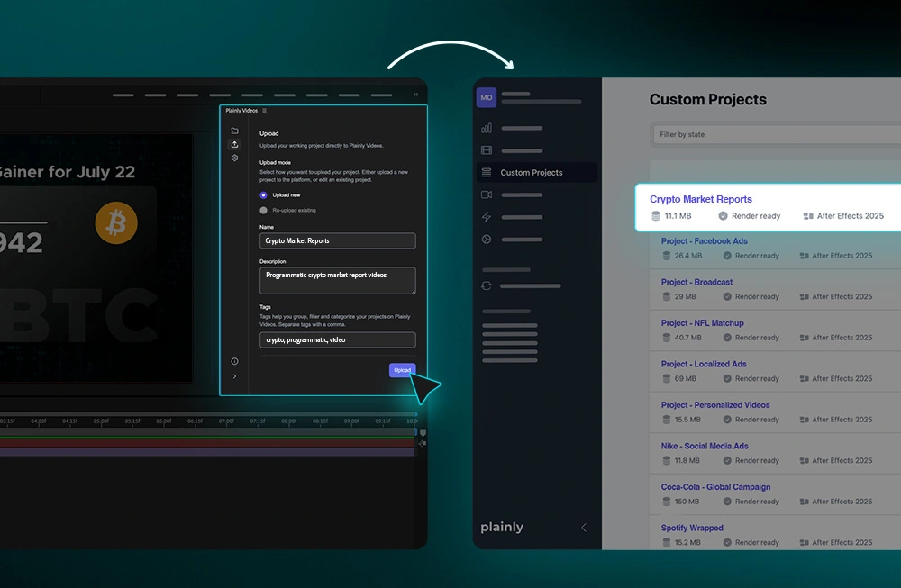This screenshot has height=588, width=901.
Task: Open the Project - Localized Ads link
Action: click(x=704, y=364)
